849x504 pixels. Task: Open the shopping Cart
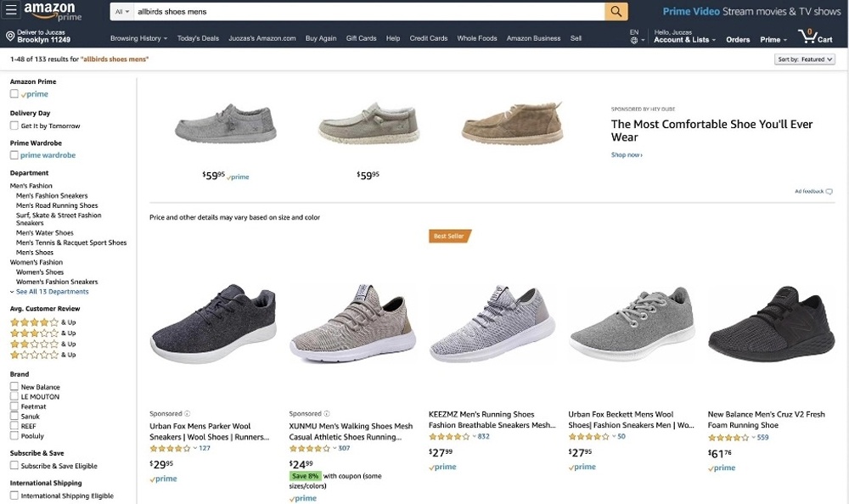(811, 38)
